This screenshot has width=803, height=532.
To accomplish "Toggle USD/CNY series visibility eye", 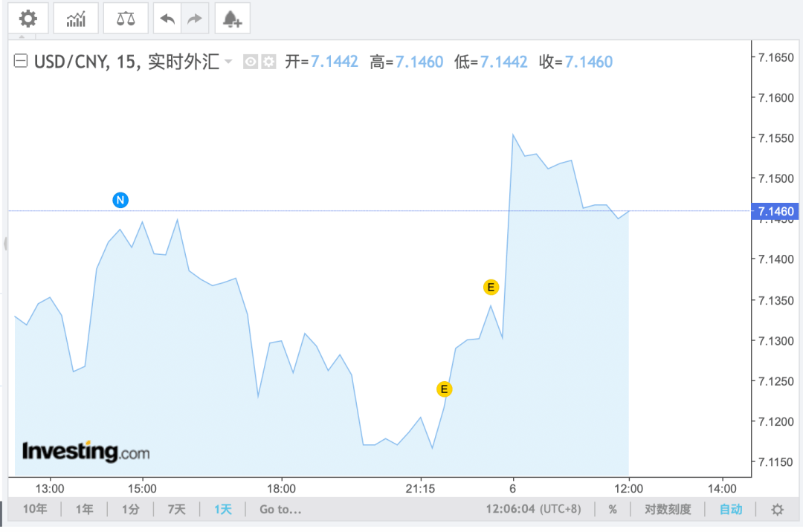I will click(x=251, y=62).
